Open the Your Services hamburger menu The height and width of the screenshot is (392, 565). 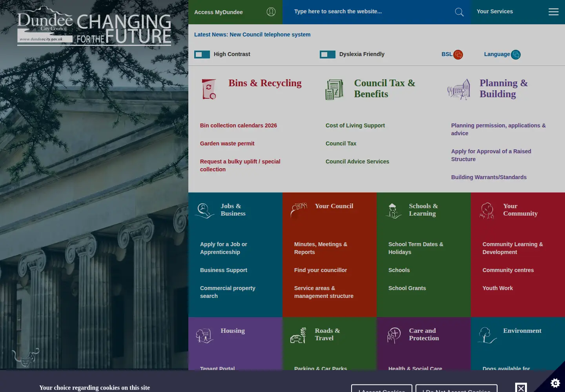pos(554,12)
